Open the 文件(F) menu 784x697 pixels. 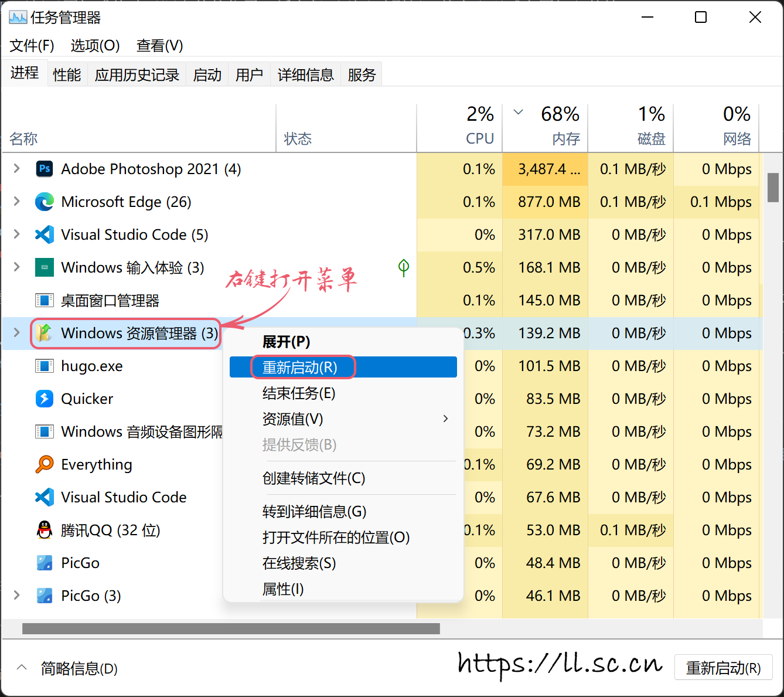tap(32, 46)
